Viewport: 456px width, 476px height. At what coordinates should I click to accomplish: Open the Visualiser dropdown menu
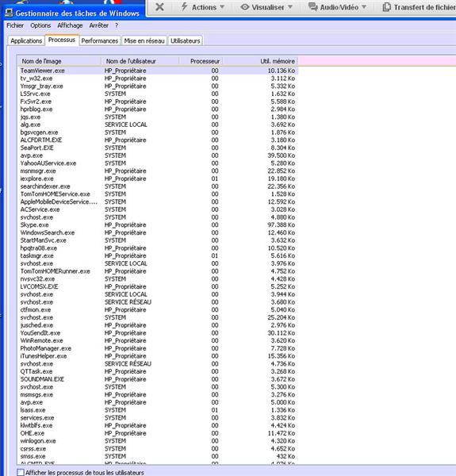click(x=266, y=7)
